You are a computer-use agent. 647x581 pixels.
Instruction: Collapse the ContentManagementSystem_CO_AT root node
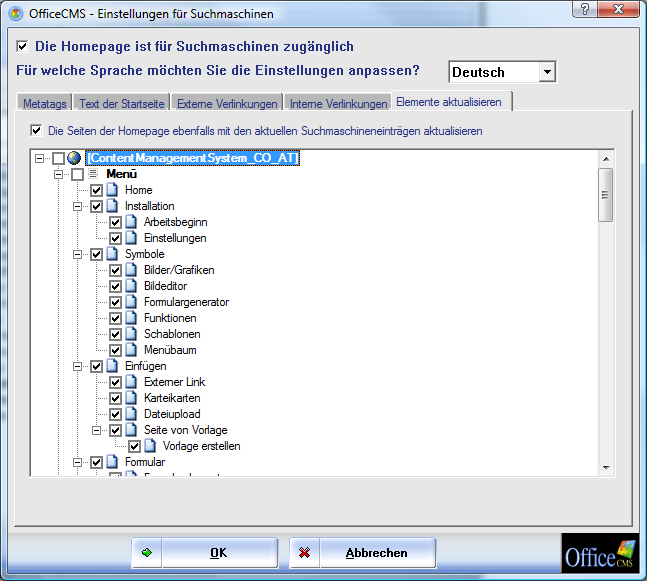click(x=39, y=158)
